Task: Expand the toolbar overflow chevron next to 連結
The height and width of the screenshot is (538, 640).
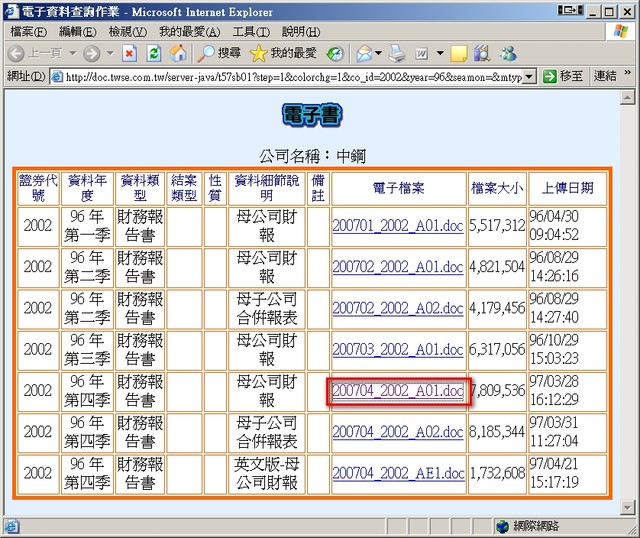Action: 627,73
